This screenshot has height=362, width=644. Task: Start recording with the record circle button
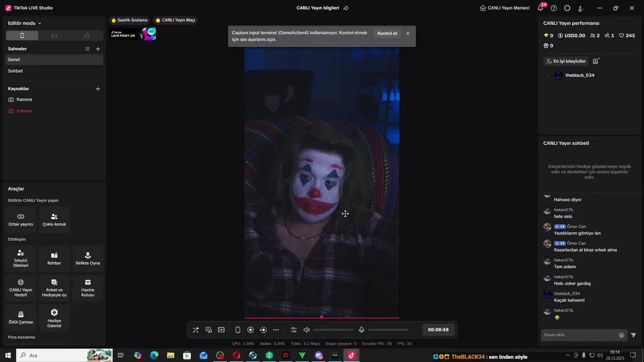coord(251,330)
